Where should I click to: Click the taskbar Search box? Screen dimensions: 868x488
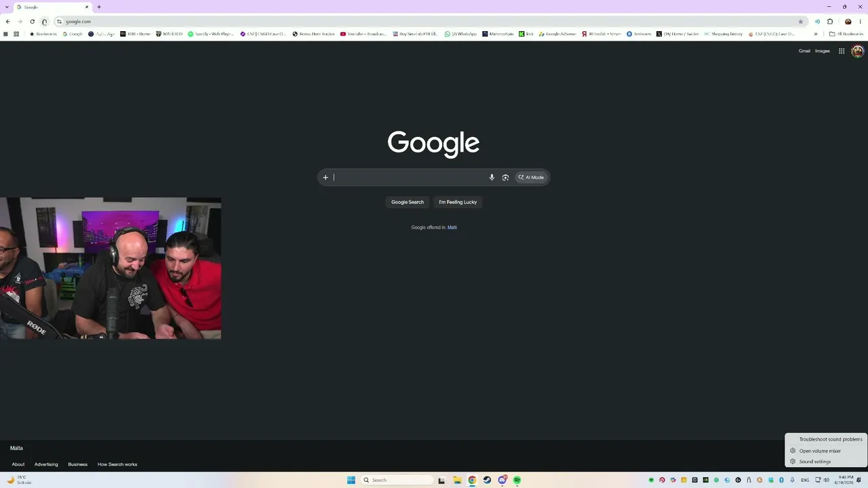coord(397,481)
